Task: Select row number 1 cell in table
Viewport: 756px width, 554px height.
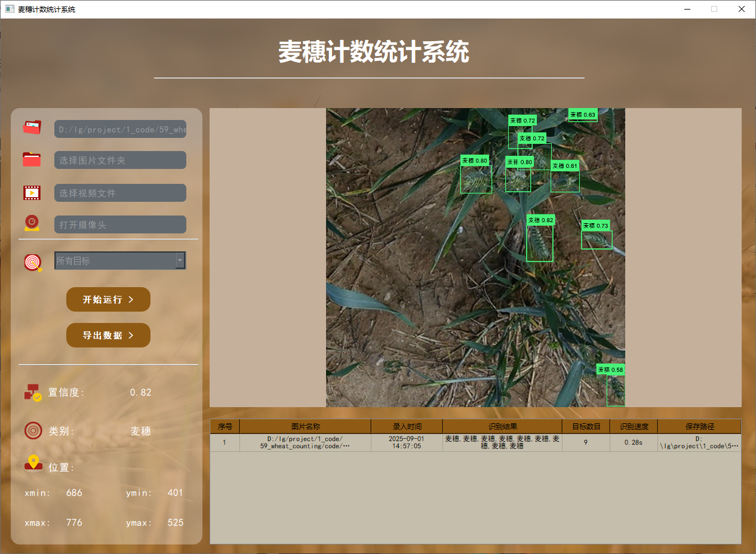Action: pyautogui.click(x=225, y=442)
